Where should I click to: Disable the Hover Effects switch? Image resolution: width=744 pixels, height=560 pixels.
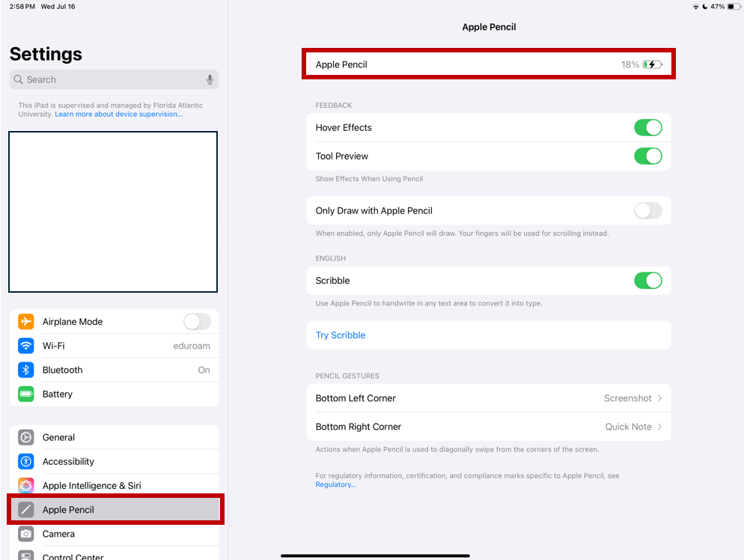click(x=647, y=128)
